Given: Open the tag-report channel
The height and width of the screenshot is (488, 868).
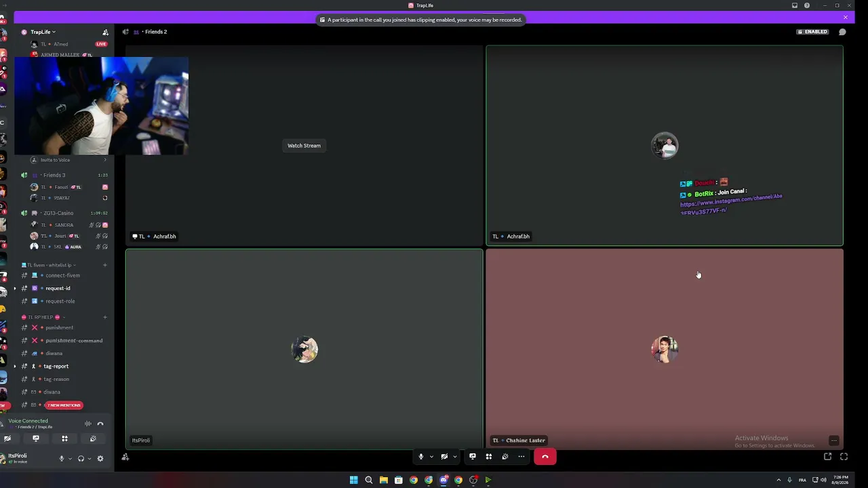Looking at the screenshot, I should click(64, 366).
